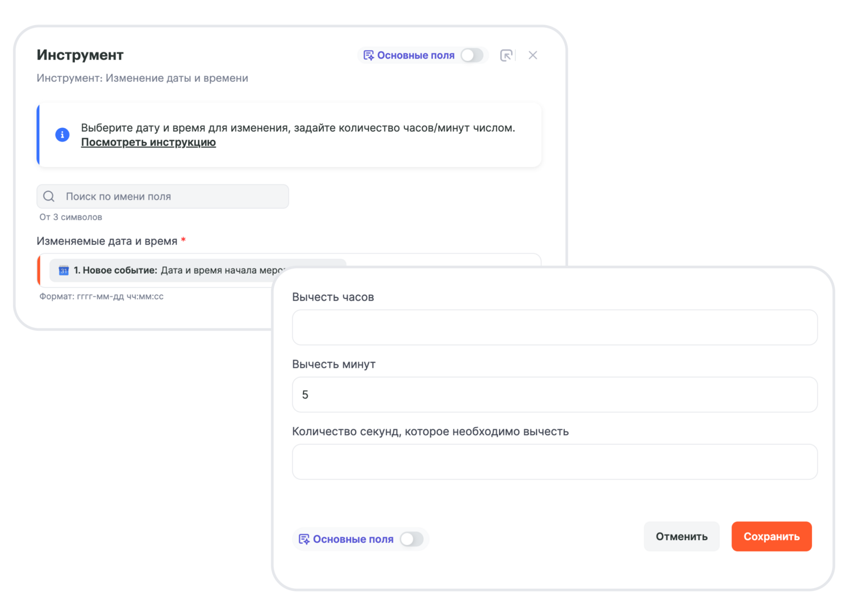This screenshot has height=616, width=856.
Task: Click the Вычесть минут field containing 5
Action: pos(554,395)
